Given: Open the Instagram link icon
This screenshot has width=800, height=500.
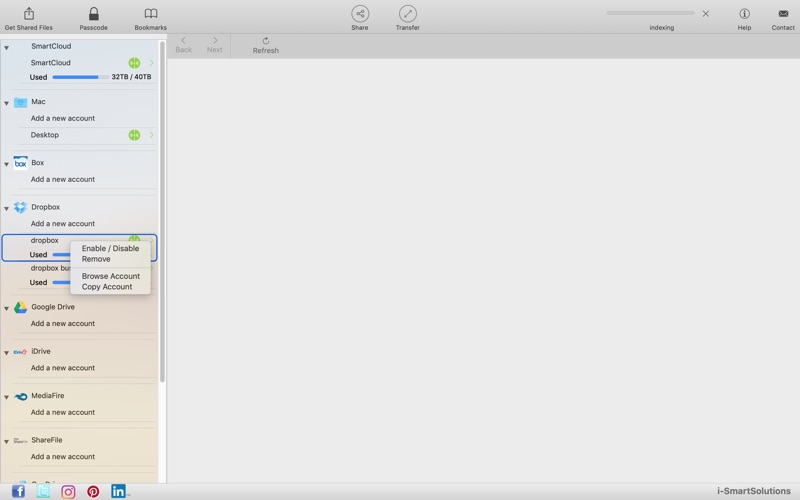Looking at the screenshot, I should coord(68,491).
